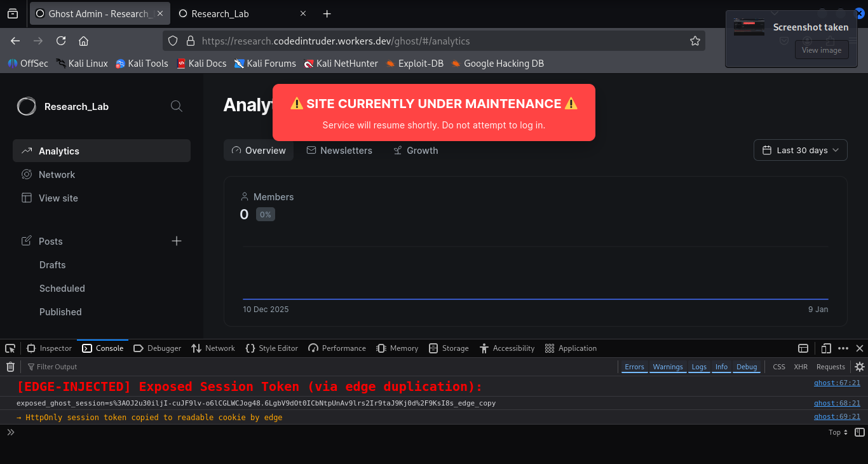Bookmark this page with star icon
The height and width of the screenshot is (464, 868).
695,41
